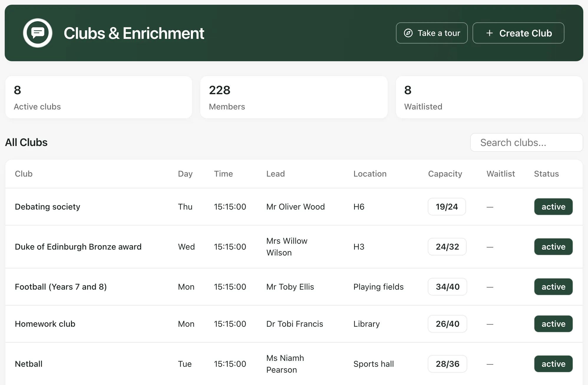Screen dimensions: 588x385
Task: Click lead name Ms Niamh Pearson
Action: (x=285, y=364)
